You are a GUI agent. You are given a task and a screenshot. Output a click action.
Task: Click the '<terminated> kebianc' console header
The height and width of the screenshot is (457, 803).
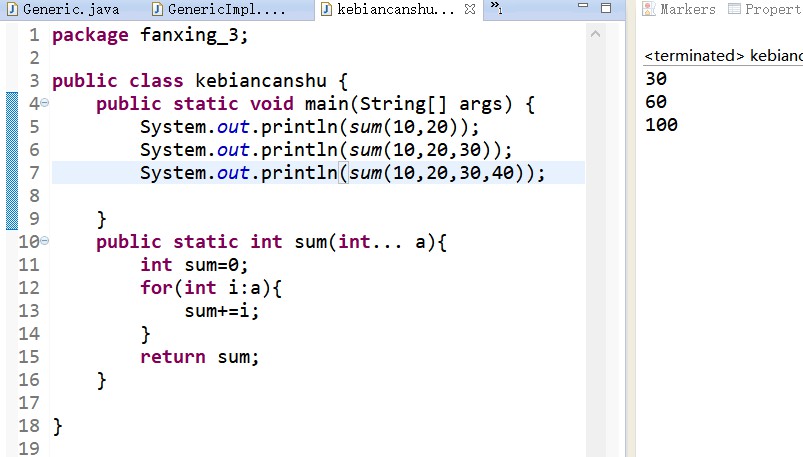[x=723, y=55]
